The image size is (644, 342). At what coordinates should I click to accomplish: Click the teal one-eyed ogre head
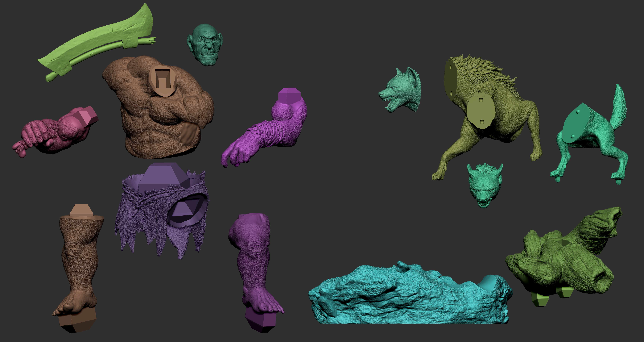(x=205, y=45)
